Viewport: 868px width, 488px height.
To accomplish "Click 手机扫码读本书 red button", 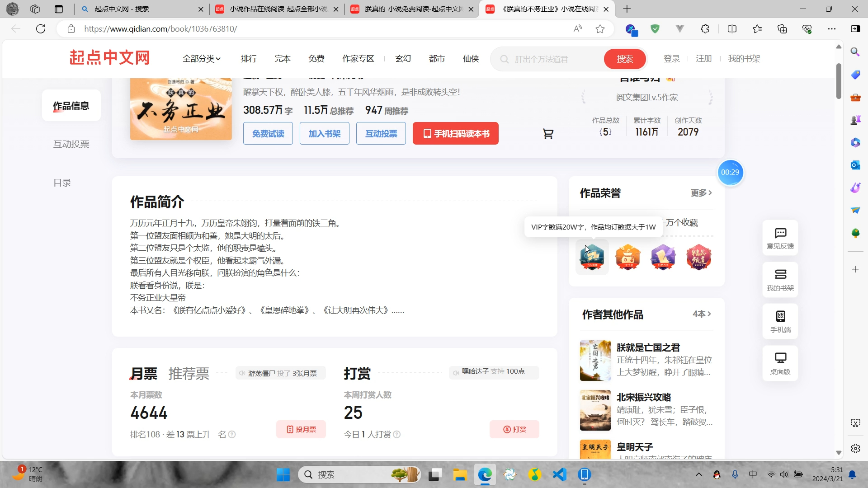I will (456, 133).
